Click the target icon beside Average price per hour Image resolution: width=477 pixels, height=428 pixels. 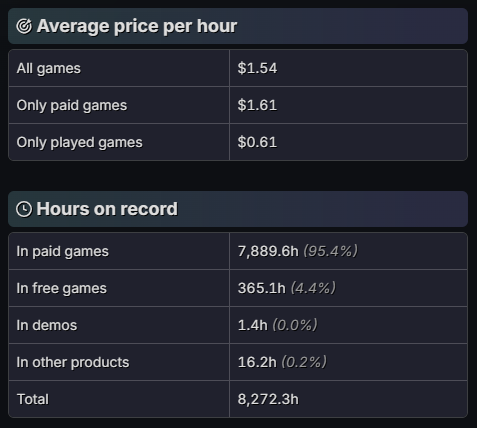[x=24, y=26]
